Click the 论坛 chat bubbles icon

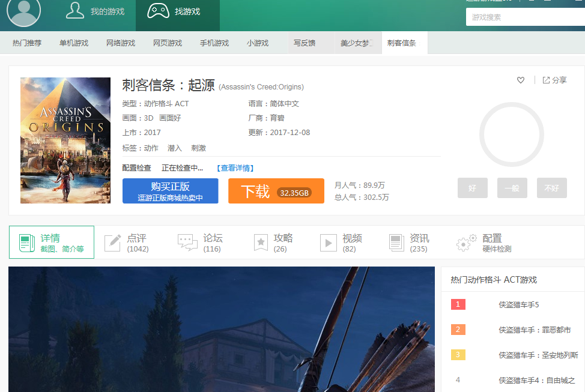click(187, 243)
